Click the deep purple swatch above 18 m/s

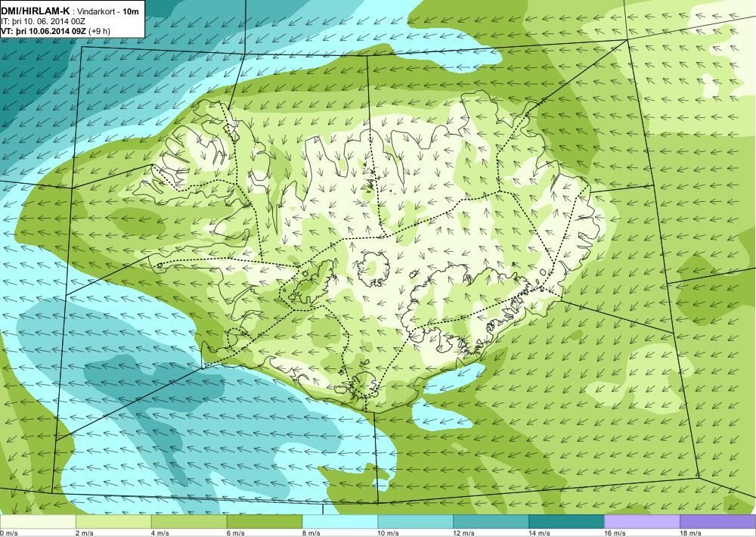718,522
